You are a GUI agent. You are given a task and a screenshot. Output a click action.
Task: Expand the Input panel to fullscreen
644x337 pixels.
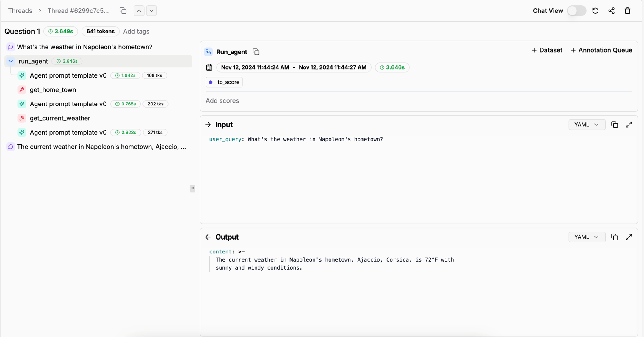tap(629, 125)
